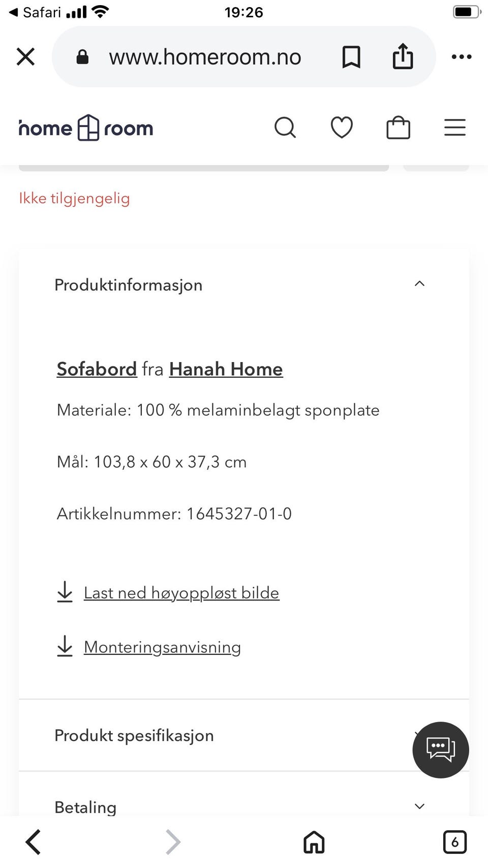Open the wishlist heart icon

[342, 127]
